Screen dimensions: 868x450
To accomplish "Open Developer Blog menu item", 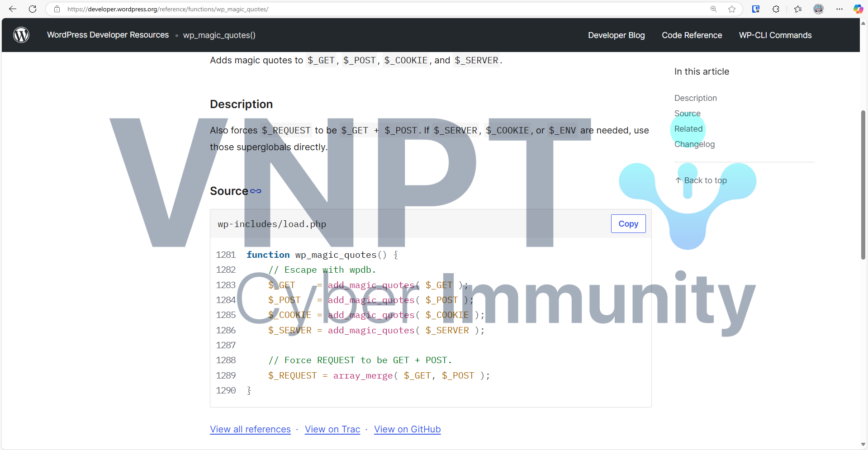I will 616,35.
